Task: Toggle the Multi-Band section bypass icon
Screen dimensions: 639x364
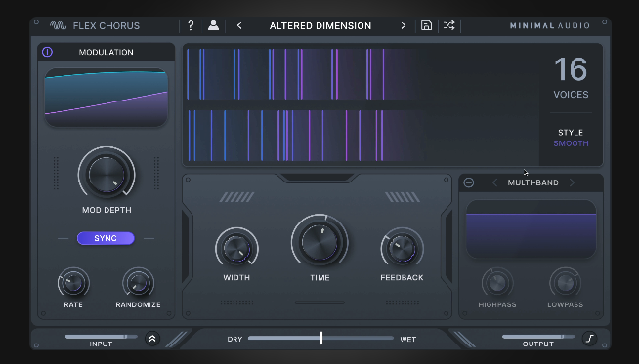Action: (469, 182)
